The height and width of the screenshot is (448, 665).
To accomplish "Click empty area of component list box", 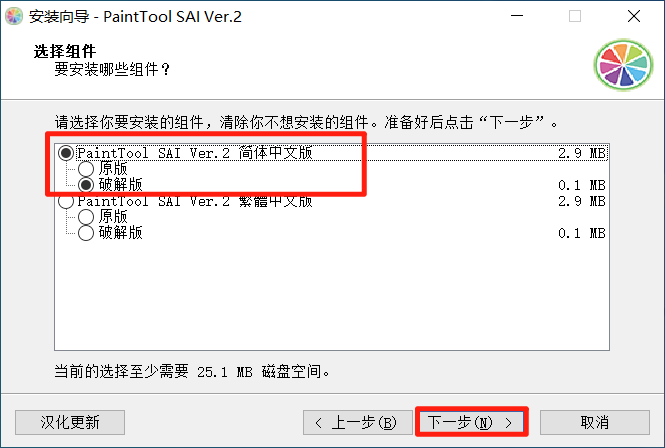I will pyautogui.click(x=332, y=297).
